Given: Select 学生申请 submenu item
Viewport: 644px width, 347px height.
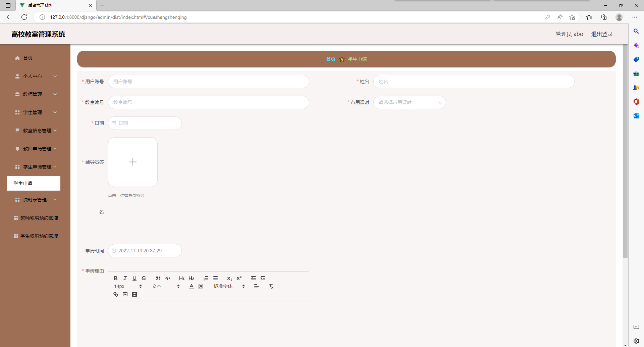Looking at the screenshot, I should (34, 183).
